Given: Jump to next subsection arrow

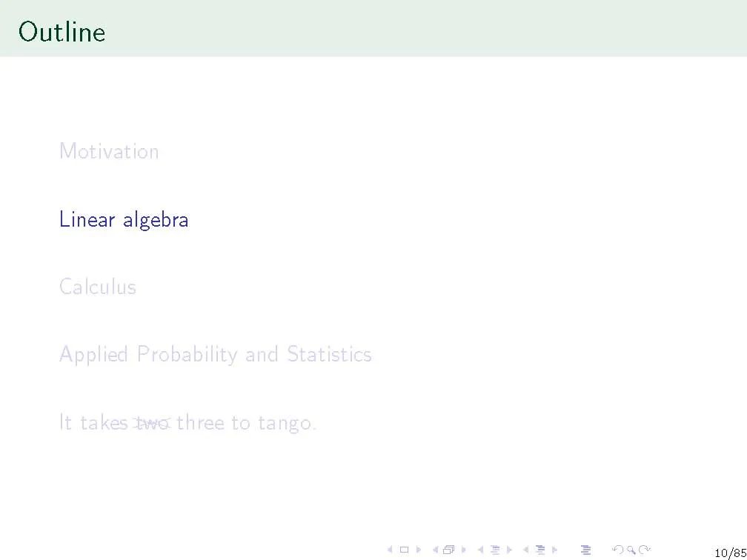Looking at the screenshot, I should [508, 550].
